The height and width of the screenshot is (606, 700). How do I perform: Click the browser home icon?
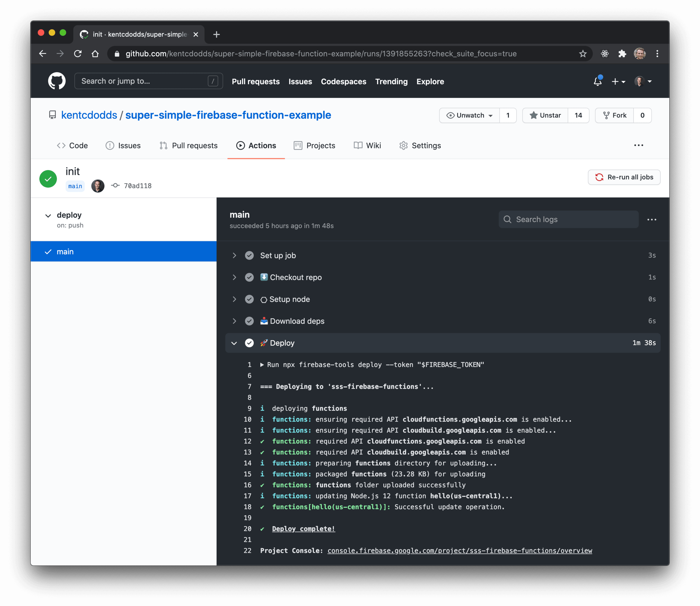pyautogui.click(x=95, y=53)
